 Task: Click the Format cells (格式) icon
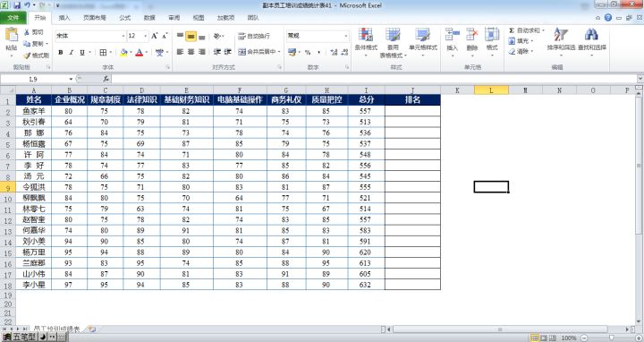(x=492, y=35)
